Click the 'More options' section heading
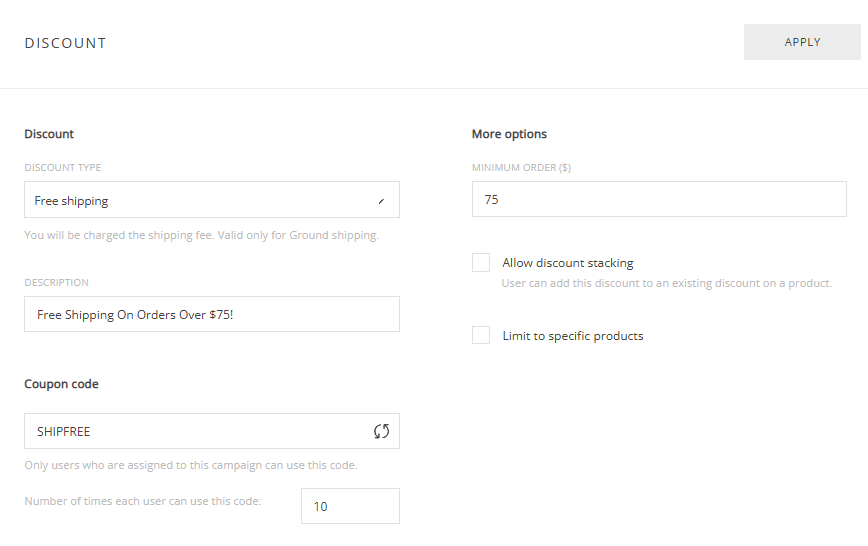 509,134
